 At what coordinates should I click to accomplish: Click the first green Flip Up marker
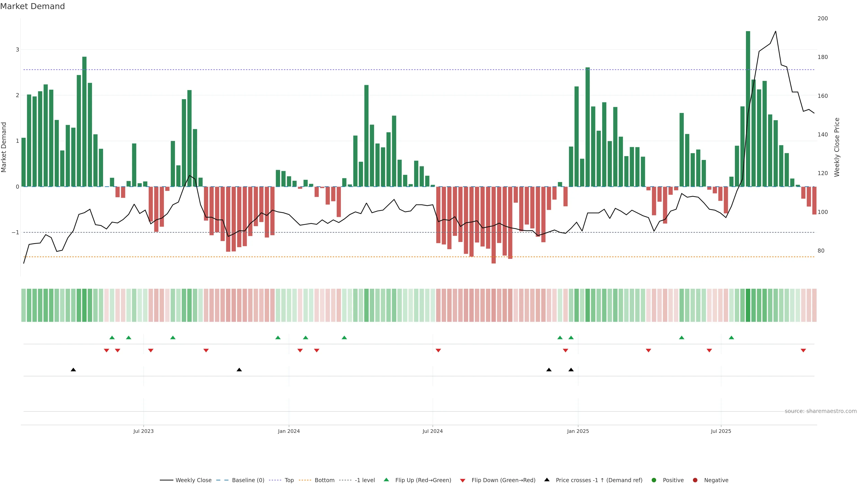coord(112,338)
